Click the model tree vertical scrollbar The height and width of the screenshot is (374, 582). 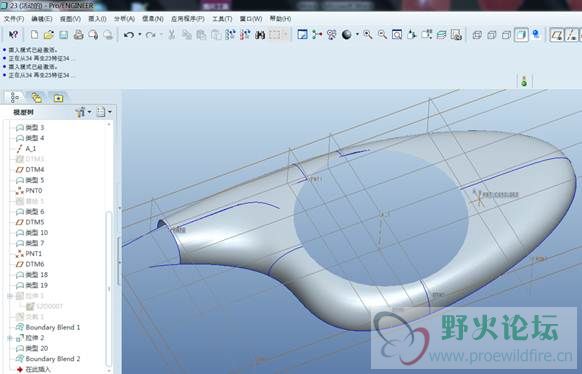point(109,289)
